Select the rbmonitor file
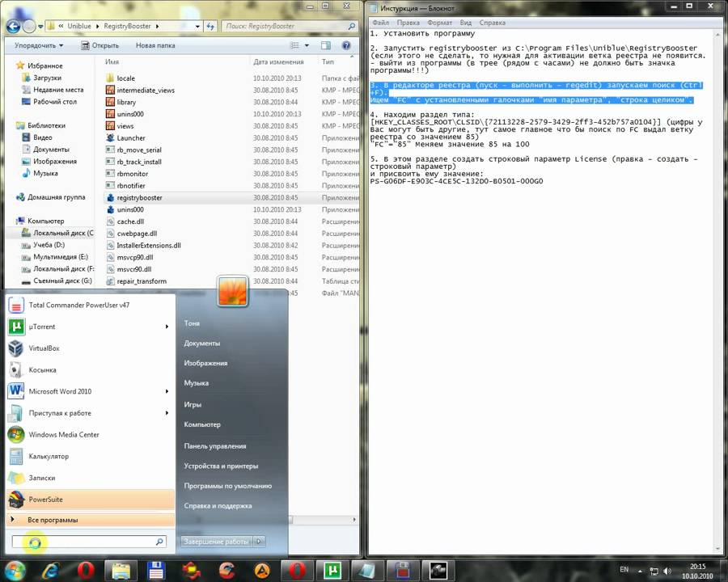The image size is (728, 582). click(133, 174)
